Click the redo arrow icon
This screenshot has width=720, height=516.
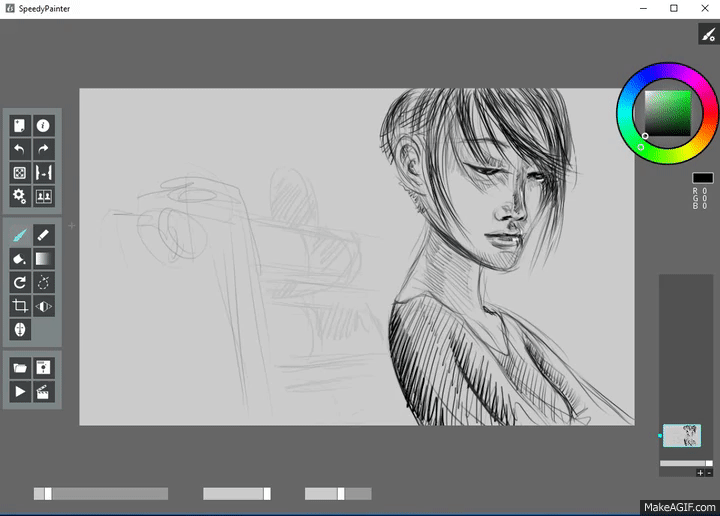tap(44, 149)
